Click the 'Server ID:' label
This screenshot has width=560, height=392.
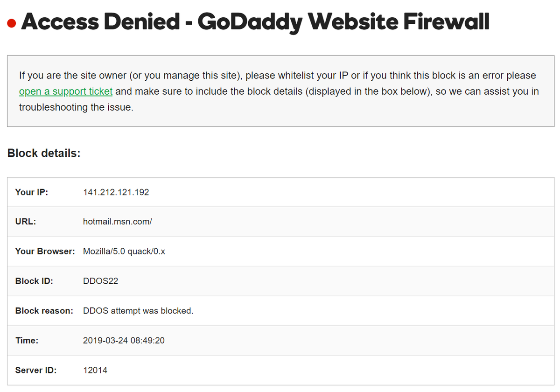[35, 371]
